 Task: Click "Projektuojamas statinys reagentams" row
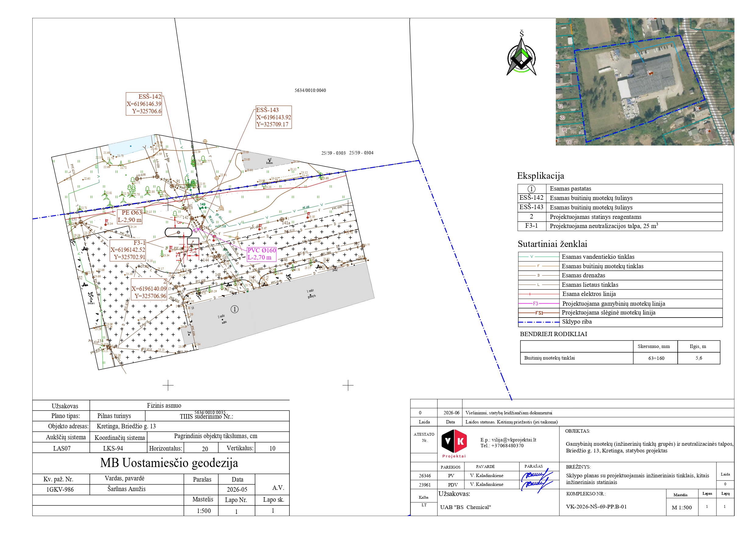620,217
